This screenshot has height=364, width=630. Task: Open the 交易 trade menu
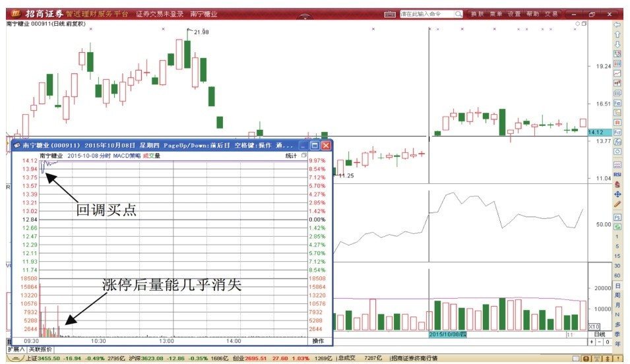551,14
